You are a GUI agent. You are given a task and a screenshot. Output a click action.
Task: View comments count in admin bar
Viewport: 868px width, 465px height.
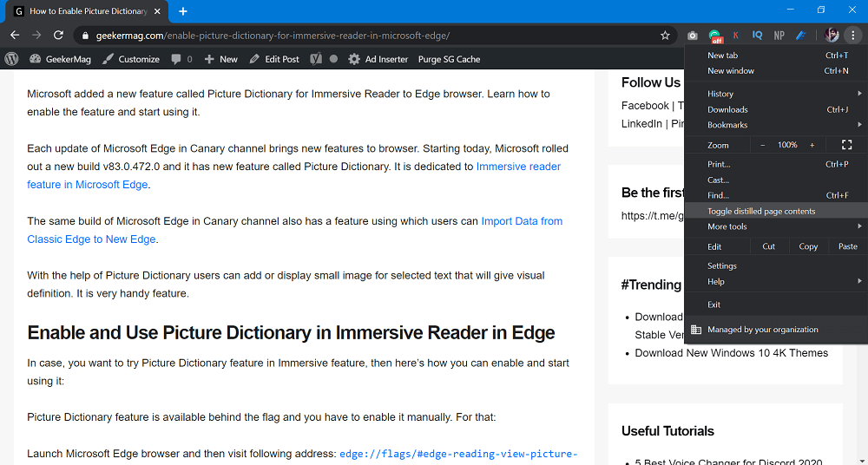181,59
